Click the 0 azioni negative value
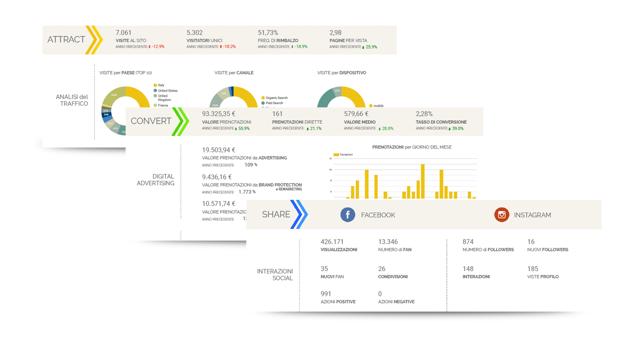This screenshot has width=644, height=347. (380, 294)
